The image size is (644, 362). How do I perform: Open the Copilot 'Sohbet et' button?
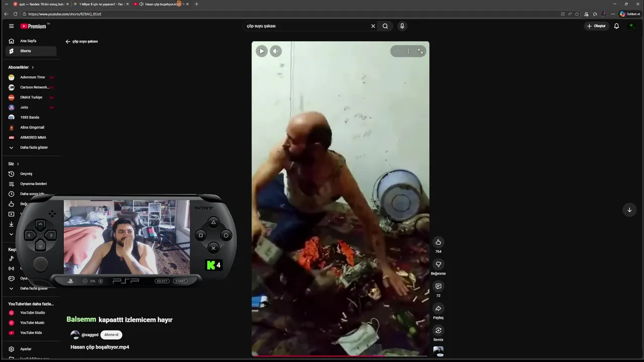630,14
